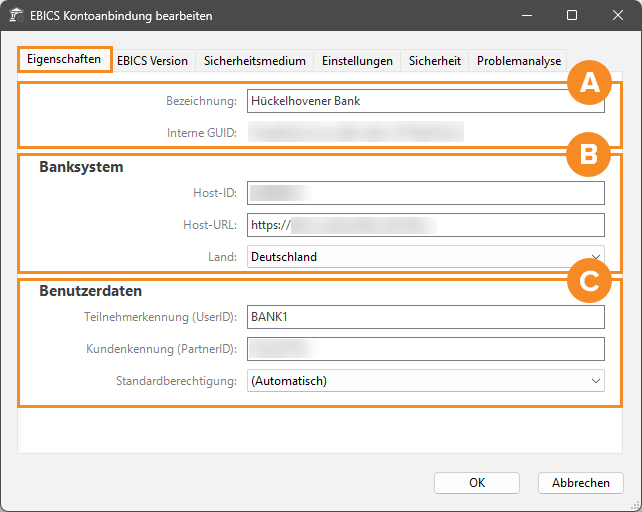The height and width of the screenshot is (512, 642).
Task: Switch to the Eigenschaften tab
Action: 64,59
